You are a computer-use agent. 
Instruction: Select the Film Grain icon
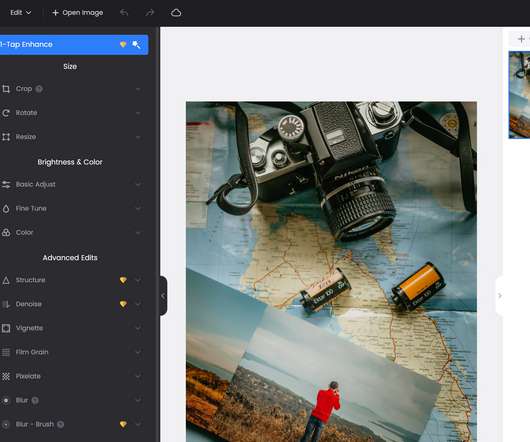[6, 352]
